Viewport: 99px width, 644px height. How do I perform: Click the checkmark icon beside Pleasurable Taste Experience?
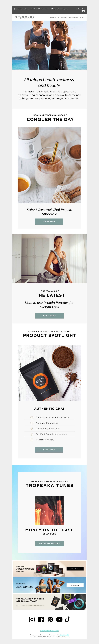coord(32,417)
